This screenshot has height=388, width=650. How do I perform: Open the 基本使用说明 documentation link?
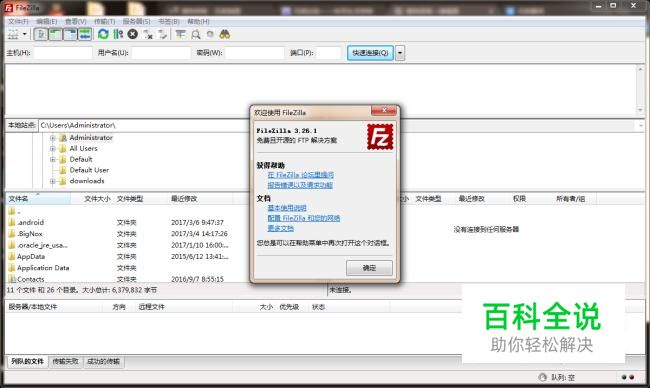pyautogui.click(x=287, y=208)
